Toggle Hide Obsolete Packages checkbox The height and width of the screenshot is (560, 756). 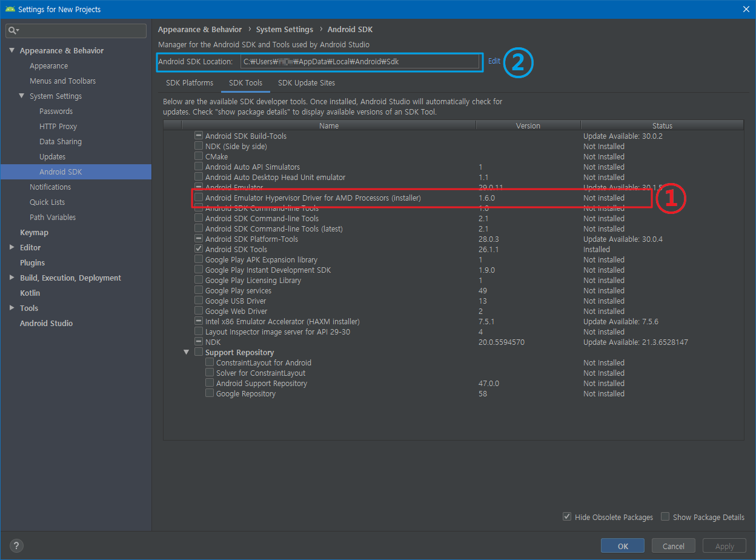click(567, 517)
